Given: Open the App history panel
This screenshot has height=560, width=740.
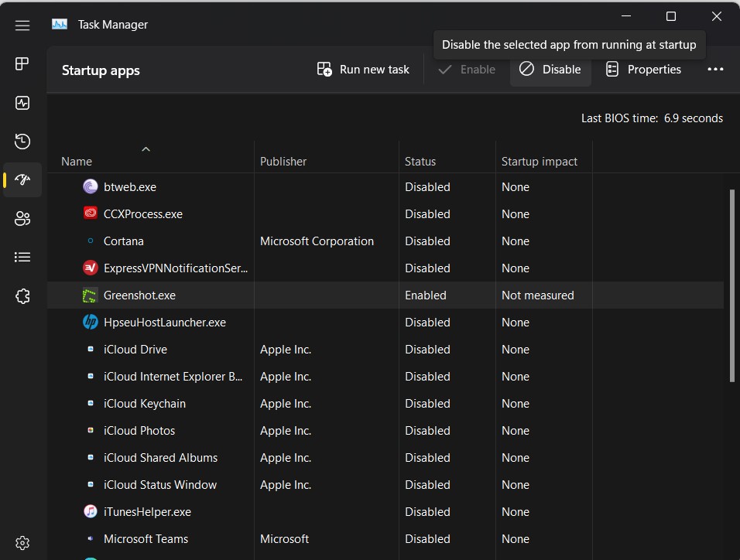Looking at the screenshot, I should coord(22,141).
